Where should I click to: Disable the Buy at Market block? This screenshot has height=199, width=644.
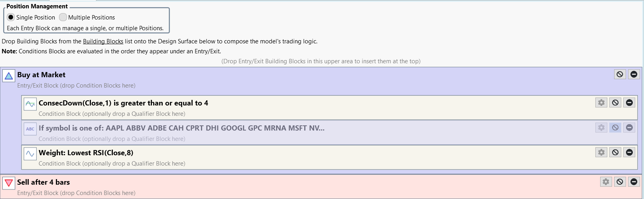tap(620, 74)
